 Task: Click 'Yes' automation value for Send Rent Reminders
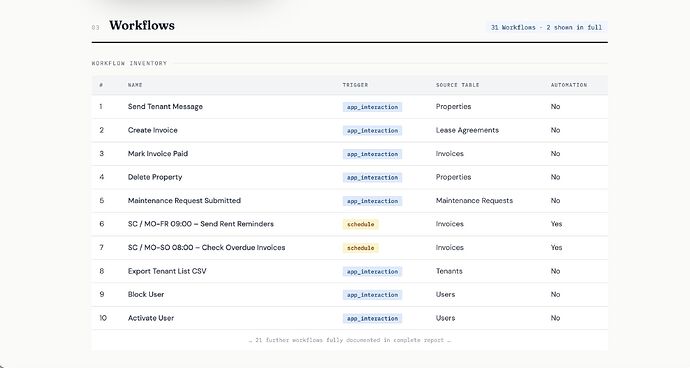pos(556,224)
